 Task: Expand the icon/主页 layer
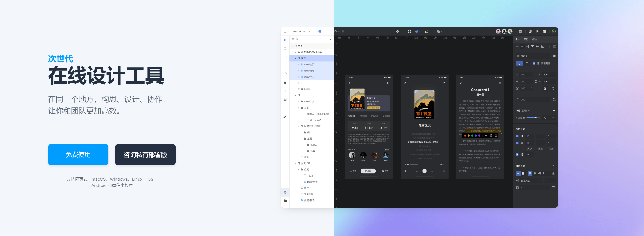(298, 65)
